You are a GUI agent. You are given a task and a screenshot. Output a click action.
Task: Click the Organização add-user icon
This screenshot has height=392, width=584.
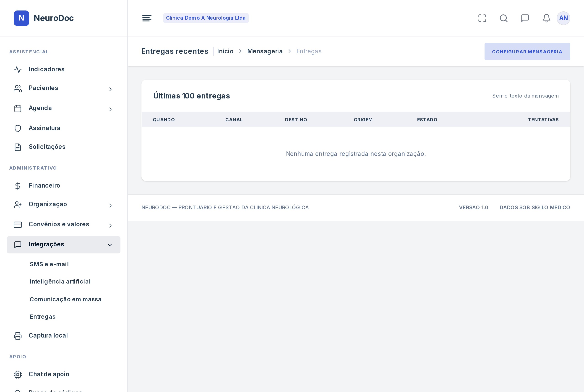tap(18, 204)
